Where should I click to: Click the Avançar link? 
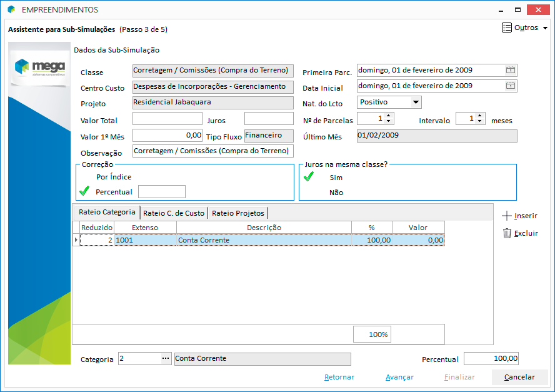[399, 377]
